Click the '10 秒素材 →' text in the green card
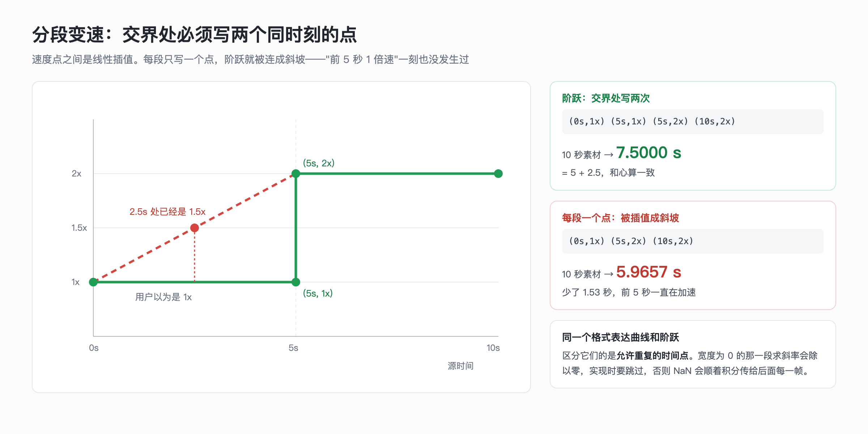Screen dimensions: 868x434 [x=588, y=155]
